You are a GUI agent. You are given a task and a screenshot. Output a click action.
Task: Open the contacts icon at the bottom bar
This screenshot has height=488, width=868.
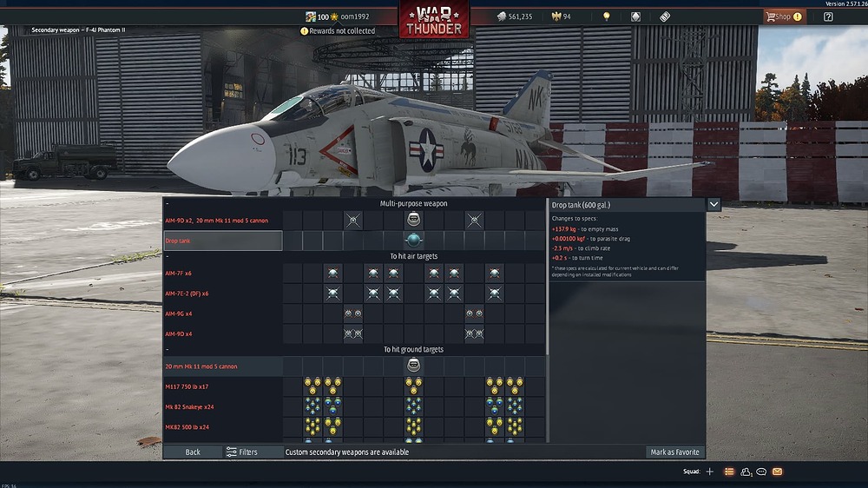pos(746,472)
